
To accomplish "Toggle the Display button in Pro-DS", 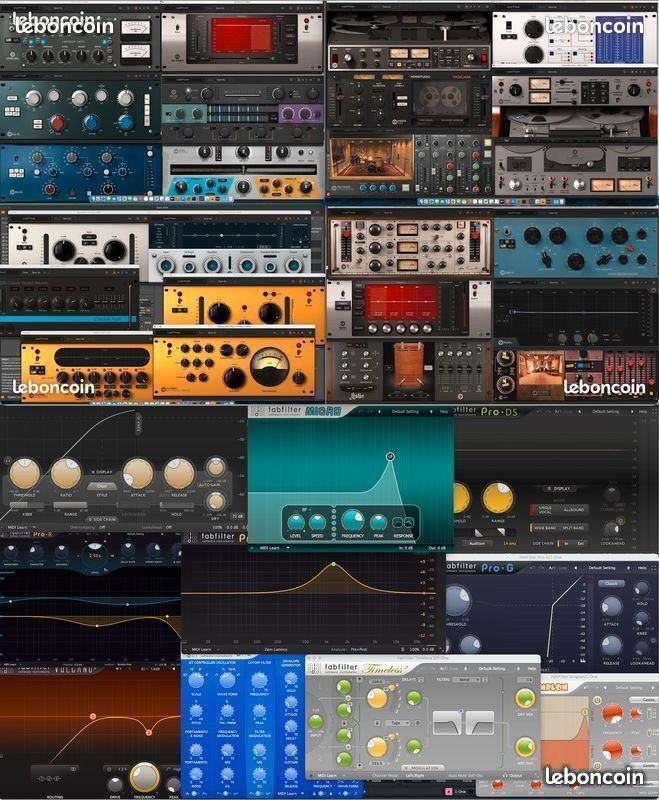I will (560, 488).
